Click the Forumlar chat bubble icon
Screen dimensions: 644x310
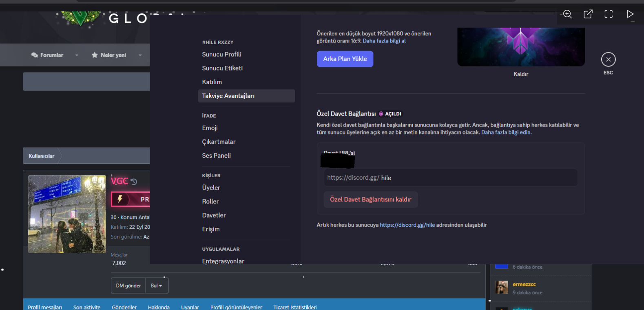point(35,55)
